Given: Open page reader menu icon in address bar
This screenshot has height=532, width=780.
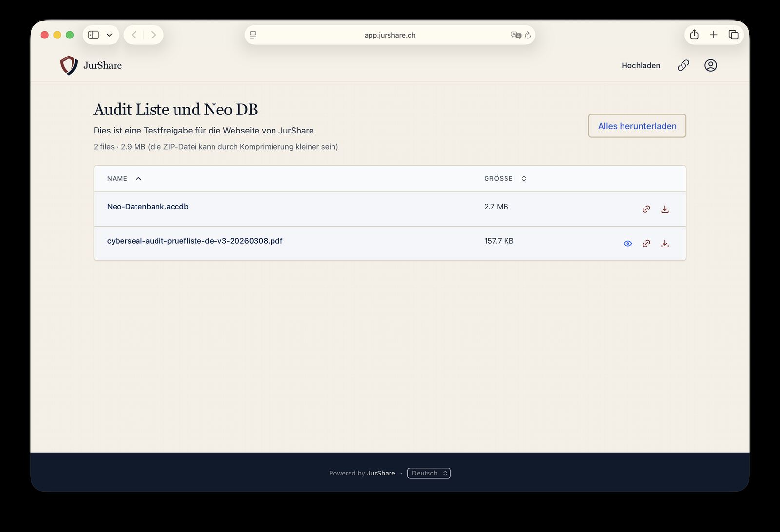Looking at the screenshot, I should [x=253, y=35].
